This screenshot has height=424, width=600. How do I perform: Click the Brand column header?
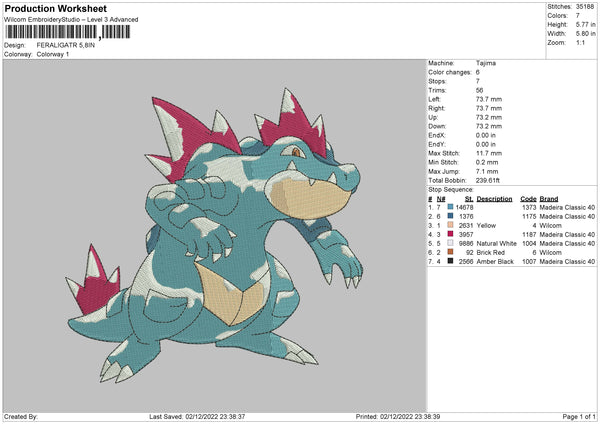point(549,199)
